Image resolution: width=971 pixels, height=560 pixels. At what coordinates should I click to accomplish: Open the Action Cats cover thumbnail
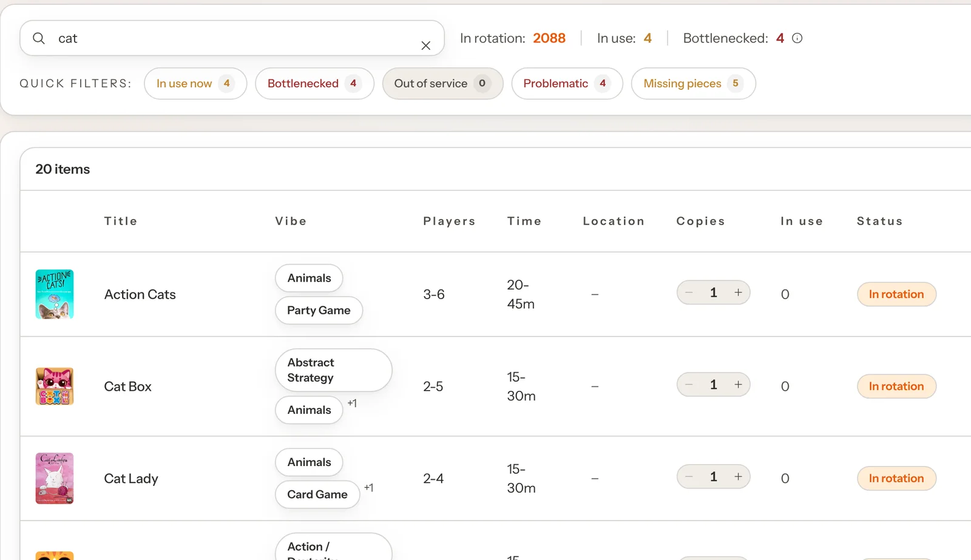coord(55,294)
